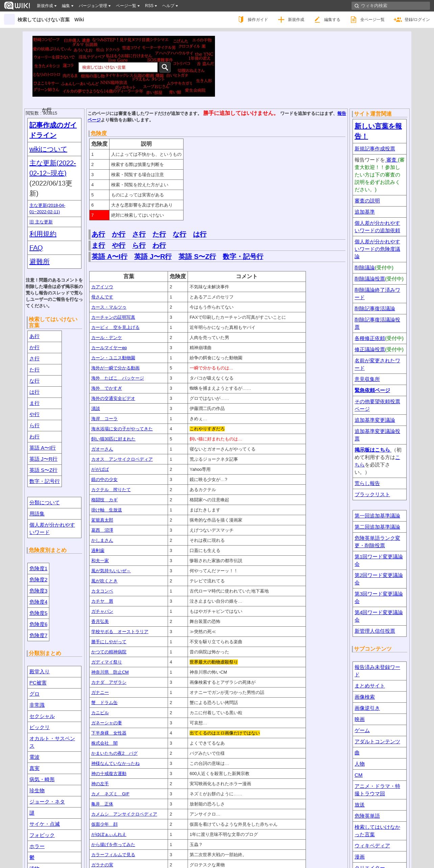The width and height of the screenshot is (434, 868).
Task: Click the search magnifier button in banner
Action: coord(165,67)
